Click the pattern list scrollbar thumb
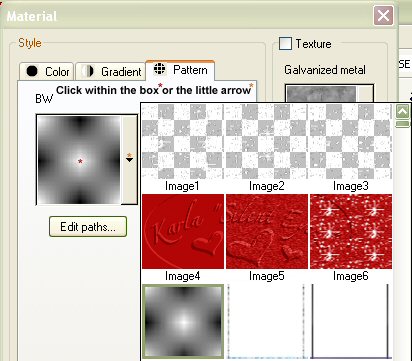The width and height of the screenshot is (412, 361). (x=402, y=124)
